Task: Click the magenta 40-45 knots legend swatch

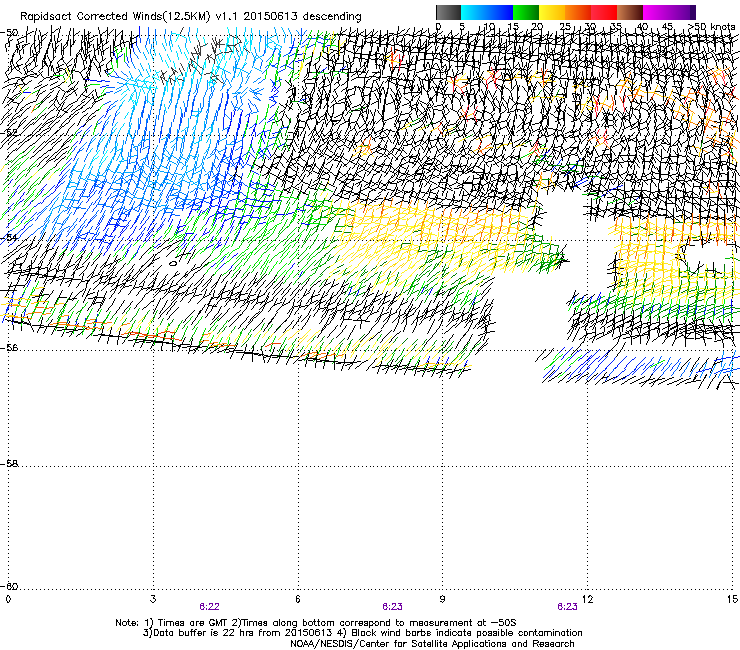Action: pyautogui.click(x=656, y=12)
